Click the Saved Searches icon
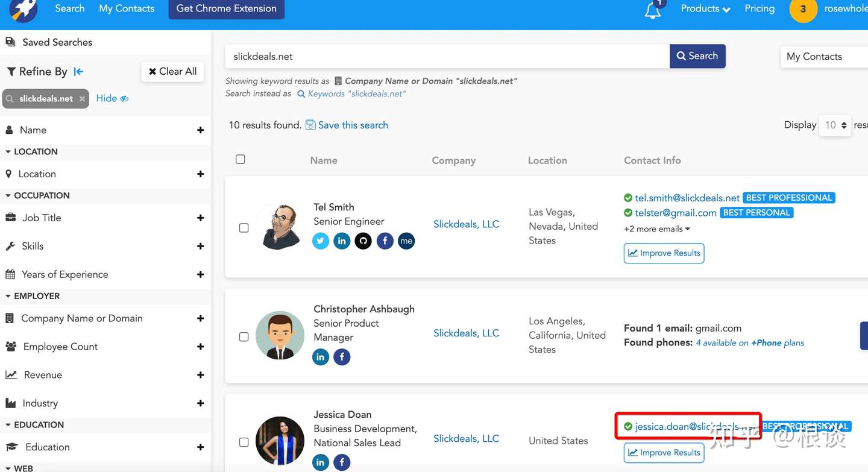Screen dimensions: 868x472 [10, 42]
